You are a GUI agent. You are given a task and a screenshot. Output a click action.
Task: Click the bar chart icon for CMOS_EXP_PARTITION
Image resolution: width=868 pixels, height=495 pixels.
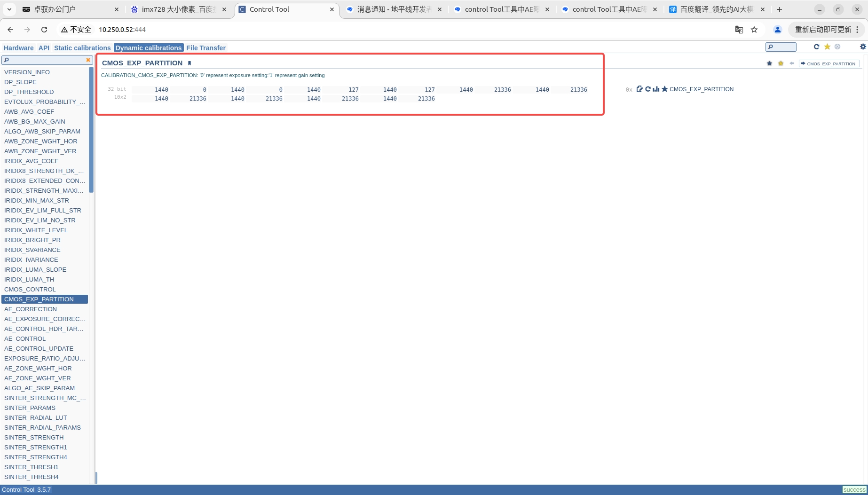(x=656, y=89)
